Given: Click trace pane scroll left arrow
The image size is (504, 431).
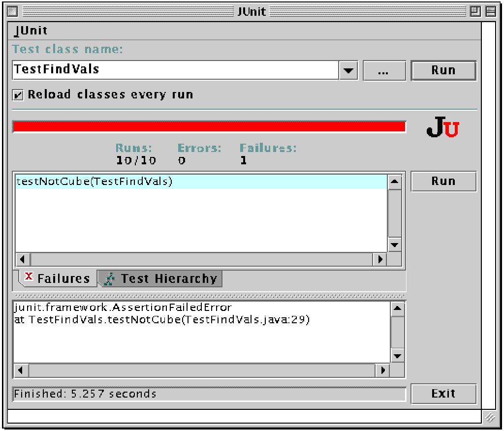Looking at the screenshot, I should [21, 370].
